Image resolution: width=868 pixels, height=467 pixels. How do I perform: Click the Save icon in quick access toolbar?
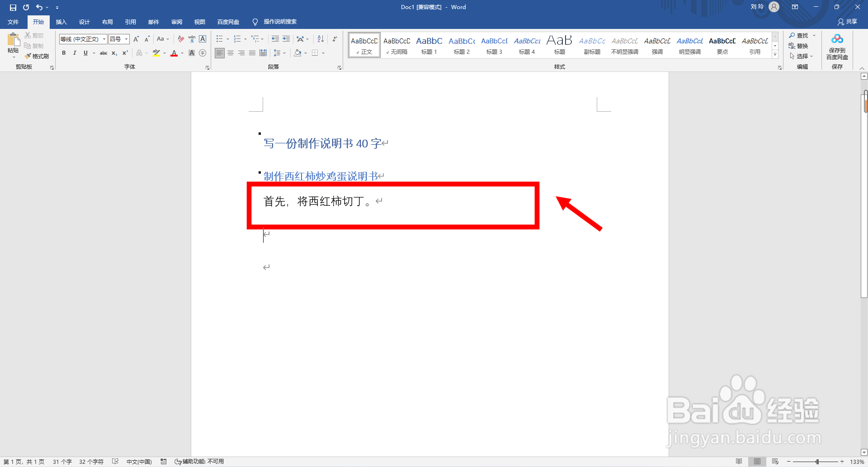pyautogui.click(x=13, y=7)
